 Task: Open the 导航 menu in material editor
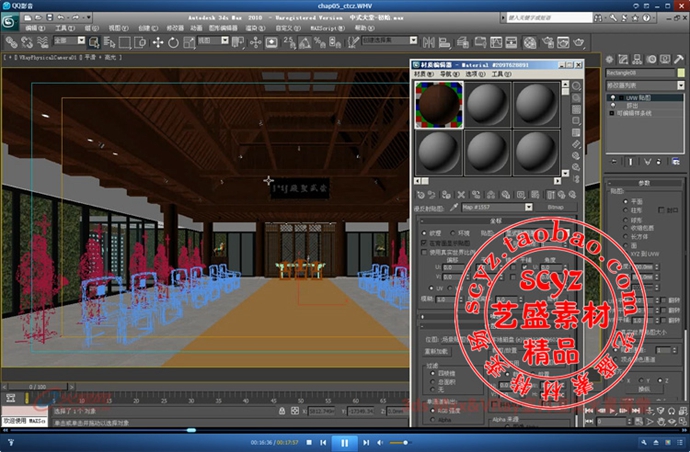[x=449, y=74]
